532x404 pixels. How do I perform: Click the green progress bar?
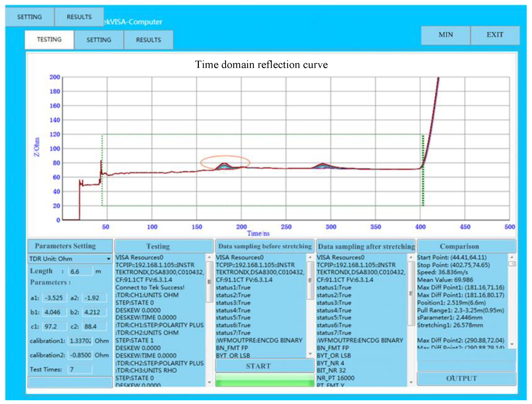[265, 380]
